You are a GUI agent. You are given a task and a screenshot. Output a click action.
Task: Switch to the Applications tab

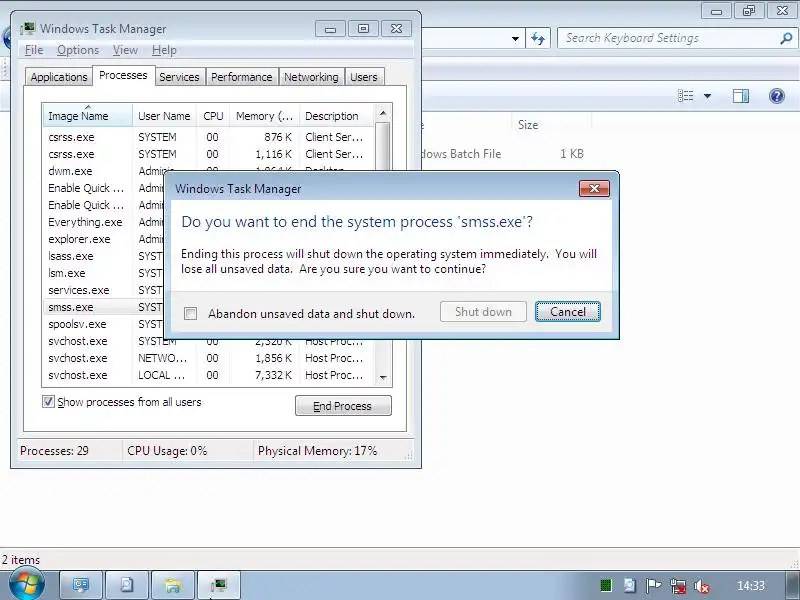(59, 77)
